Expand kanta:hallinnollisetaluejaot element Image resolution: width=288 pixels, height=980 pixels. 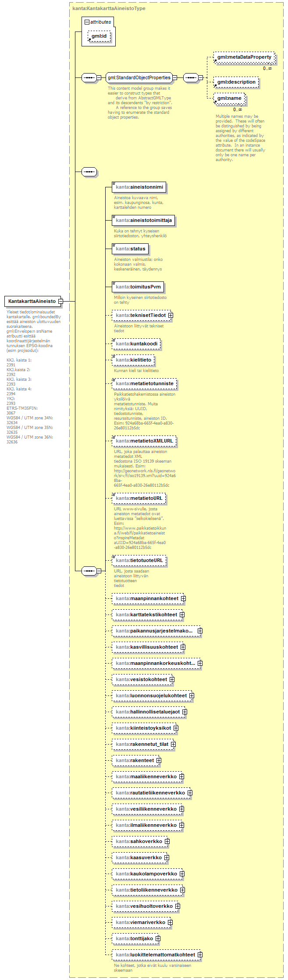[x=185, y=712]
